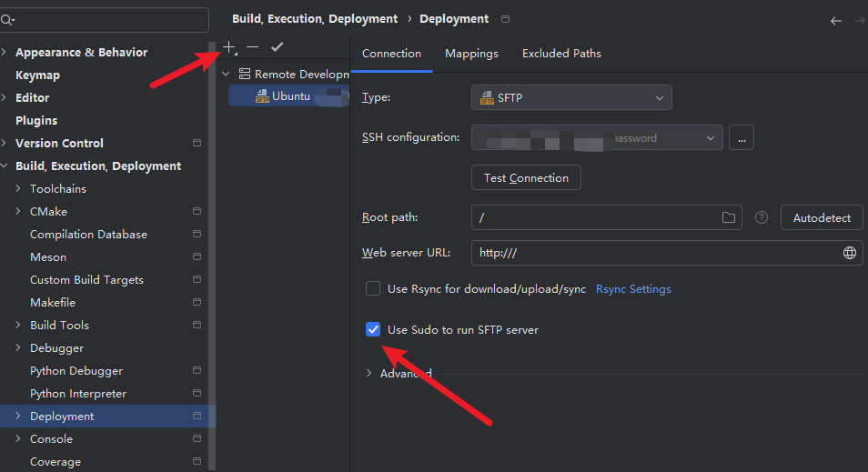Expand the Build Tools tree node
This screenshot has width=868, height=472.
coord(19,326)
